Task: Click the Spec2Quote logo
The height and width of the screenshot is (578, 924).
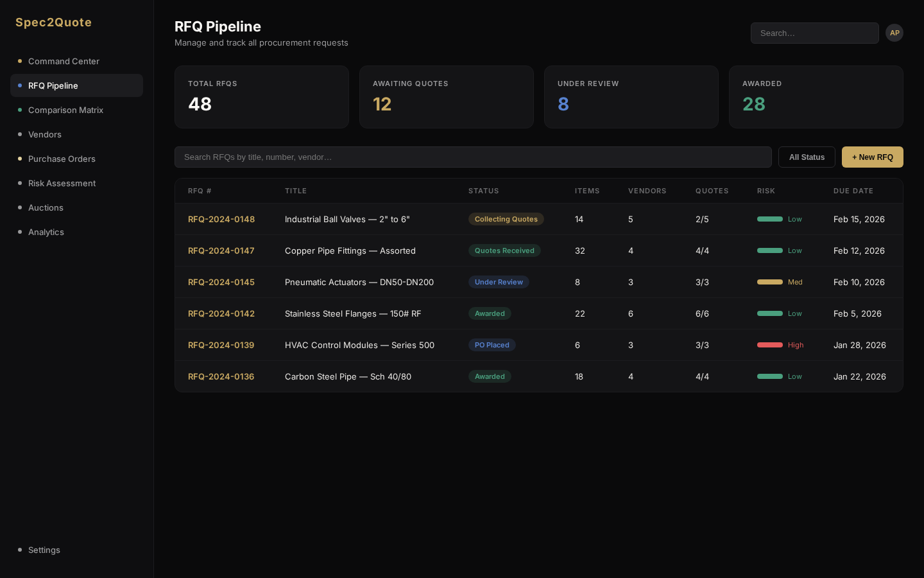Action: click(x=53, y=22)
